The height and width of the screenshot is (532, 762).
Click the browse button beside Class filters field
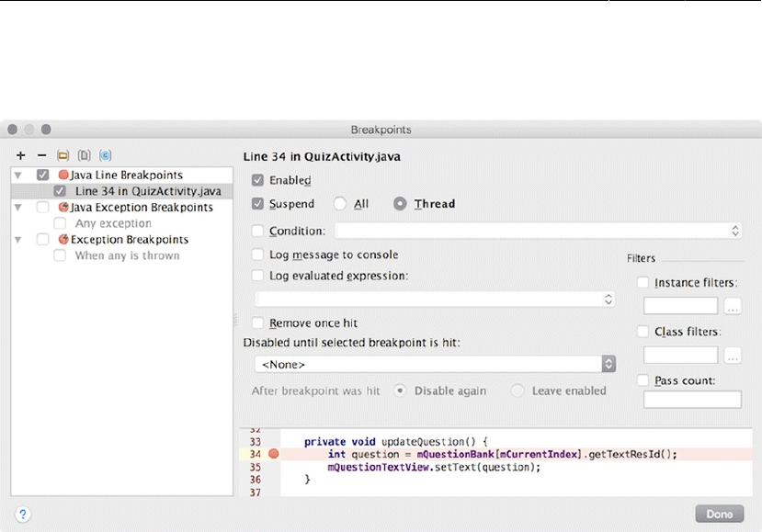733,355
